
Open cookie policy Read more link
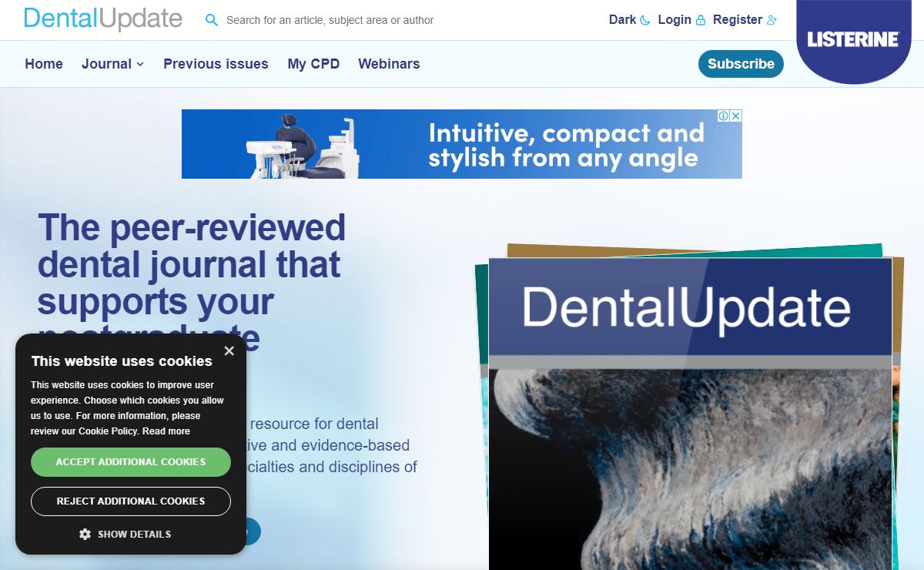pyautogui.click(x=166, y=431)
